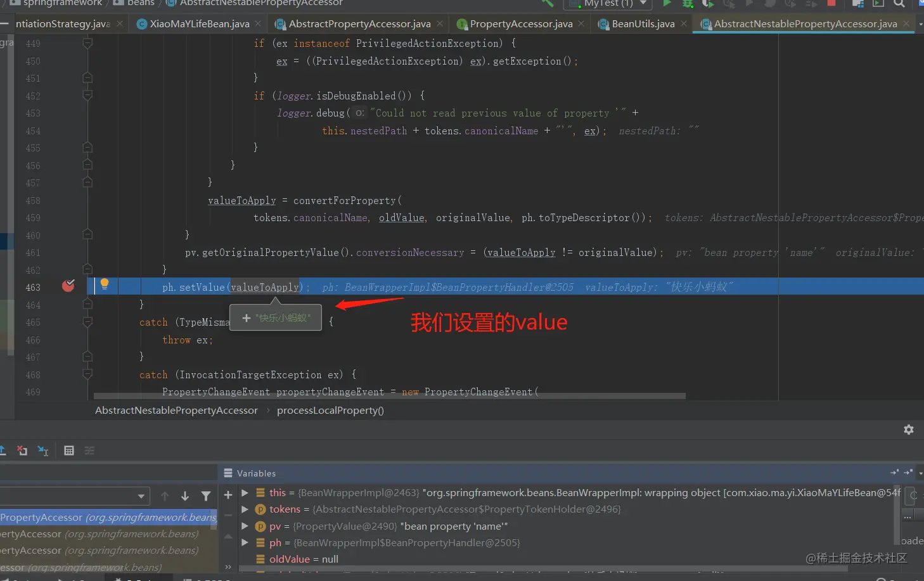The width and height of the screenshot is (924, 581).
Task: Close the AbstractPropertyAccessor.java tab
Action: pyautogui.click(x=440, y=24)
